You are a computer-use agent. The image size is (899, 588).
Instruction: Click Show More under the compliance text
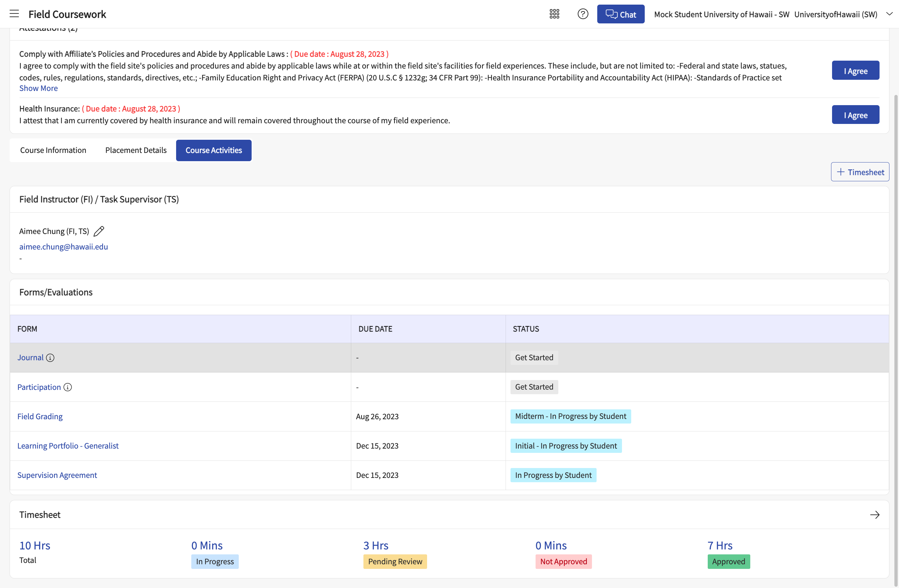tap(39, 88)
